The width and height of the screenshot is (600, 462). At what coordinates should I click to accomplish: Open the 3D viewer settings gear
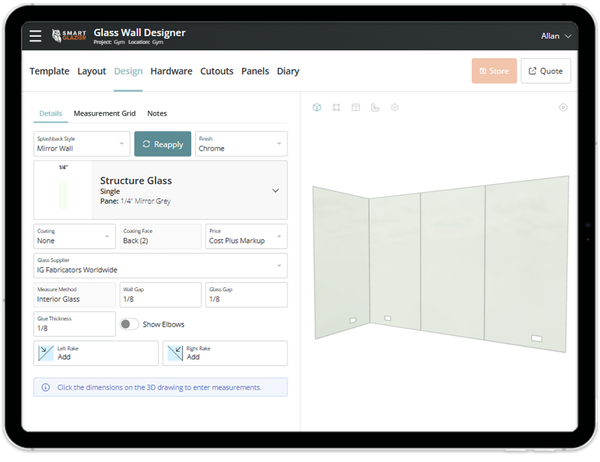[x=395, y=108]
